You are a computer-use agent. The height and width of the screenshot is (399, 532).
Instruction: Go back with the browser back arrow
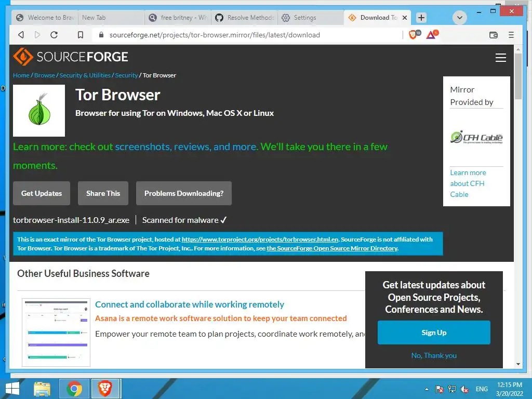tap(21, 35)
